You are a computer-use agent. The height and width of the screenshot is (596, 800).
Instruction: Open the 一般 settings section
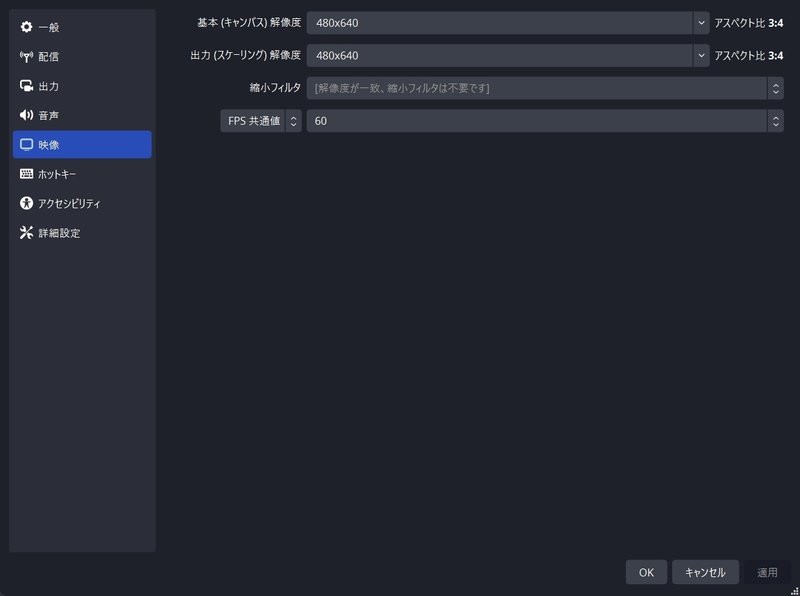(x=82, y=27)
